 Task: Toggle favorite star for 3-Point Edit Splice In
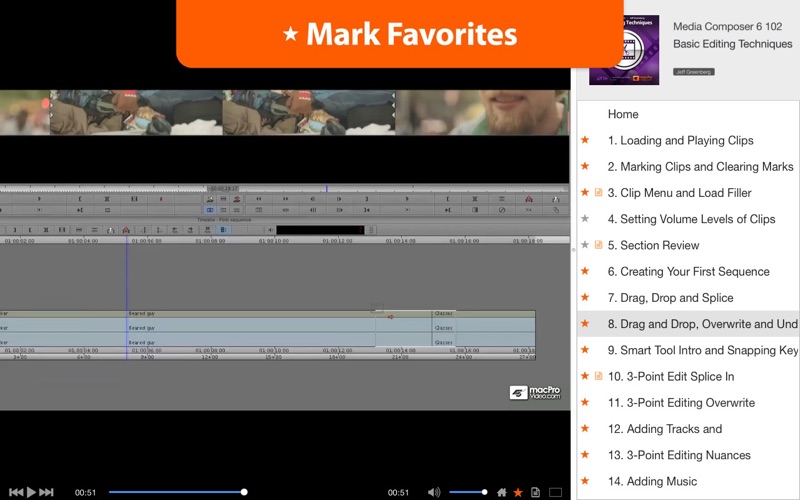(x=585, y=376)
